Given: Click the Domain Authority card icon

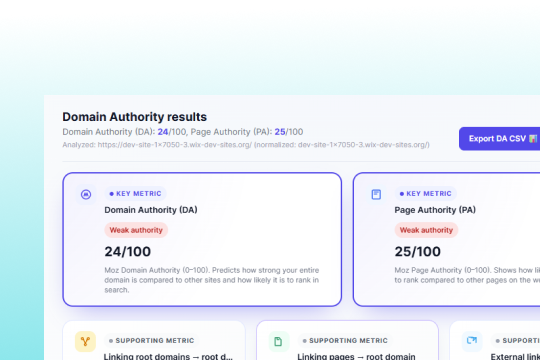Looking at the screenshot, I should [x=86, y=194].
